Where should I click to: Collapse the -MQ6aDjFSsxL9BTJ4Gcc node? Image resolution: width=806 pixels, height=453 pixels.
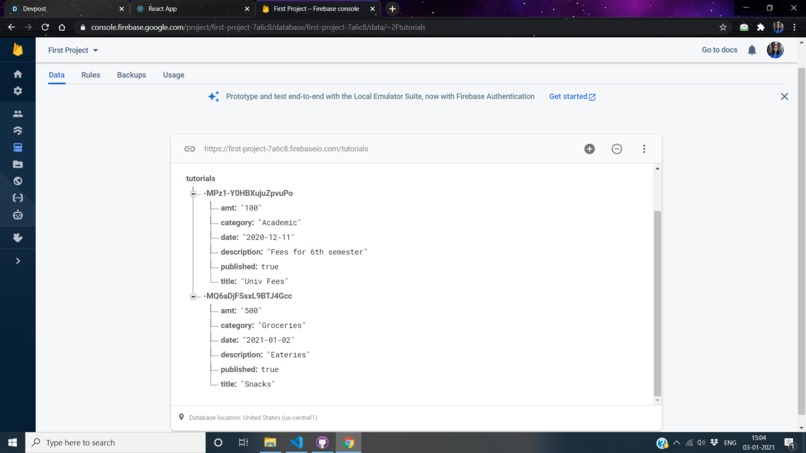pos(193,297)
